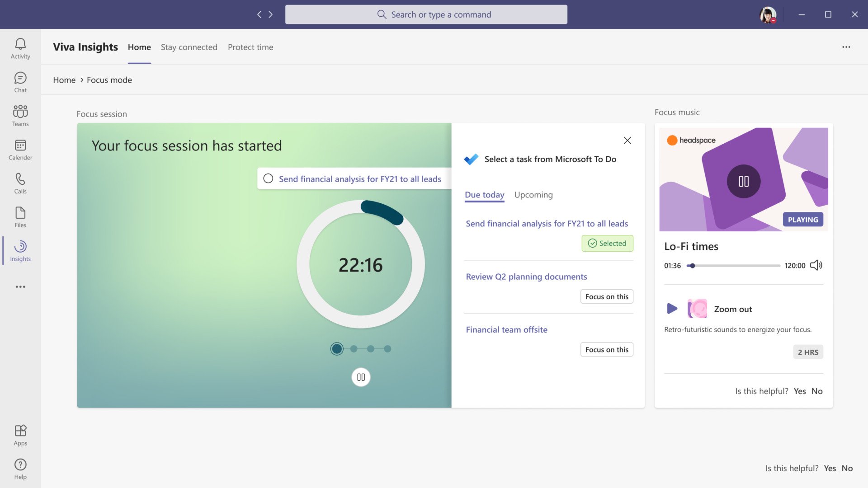Image resolution: width=868 pixels, height=488 pixels.
Task: Switch to Upcoming tasks tab
Action: pyautogui.click(x=533, y=194)
